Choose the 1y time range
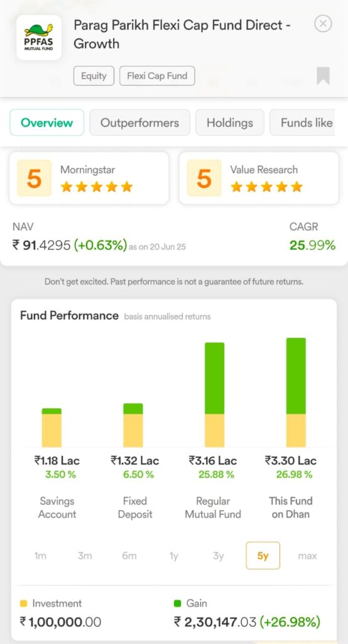The image size is (348, 644). coord(174,556)
